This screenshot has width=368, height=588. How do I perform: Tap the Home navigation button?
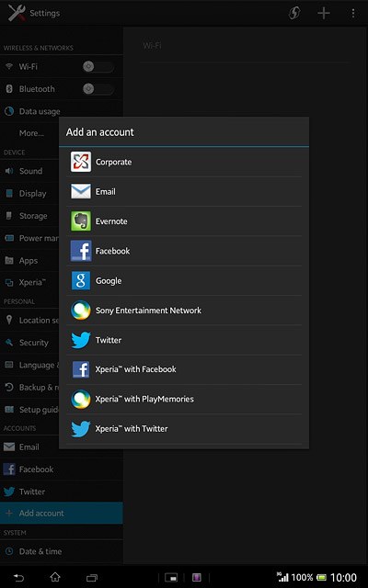coord(55,577)
